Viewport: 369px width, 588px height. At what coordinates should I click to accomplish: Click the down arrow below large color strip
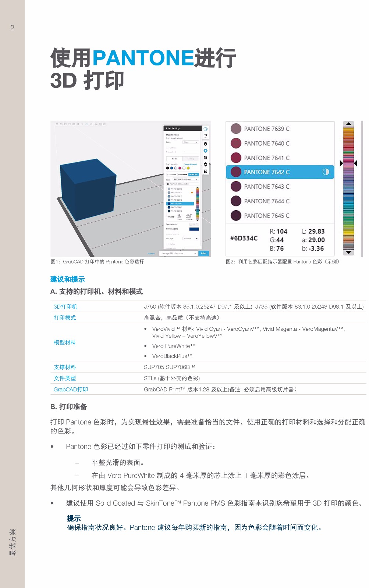point(348,252)
